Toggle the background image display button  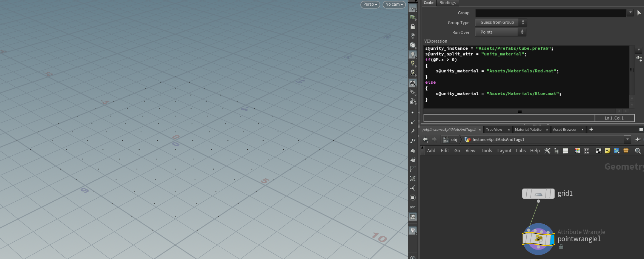tap(413, 217)
